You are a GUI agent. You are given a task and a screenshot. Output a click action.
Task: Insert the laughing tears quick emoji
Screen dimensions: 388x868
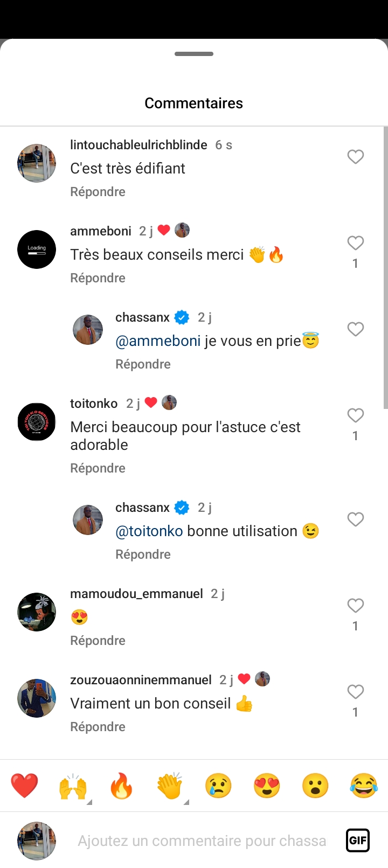tap(364, 786)
